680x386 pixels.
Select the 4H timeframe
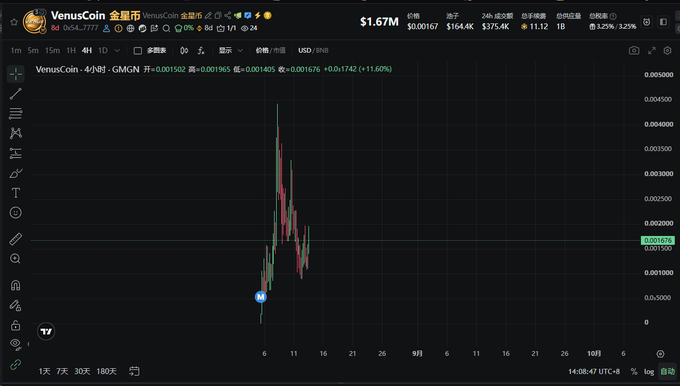(87, 50)
